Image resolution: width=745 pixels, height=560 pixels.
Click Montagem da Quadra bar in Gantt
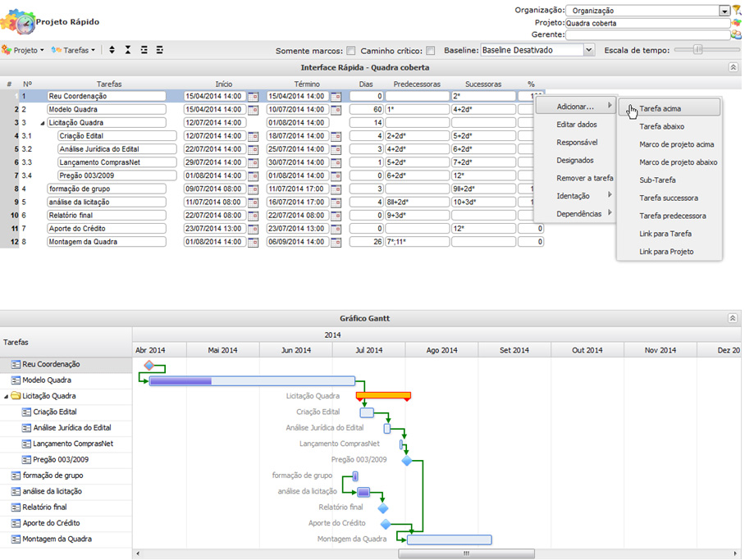450,540
